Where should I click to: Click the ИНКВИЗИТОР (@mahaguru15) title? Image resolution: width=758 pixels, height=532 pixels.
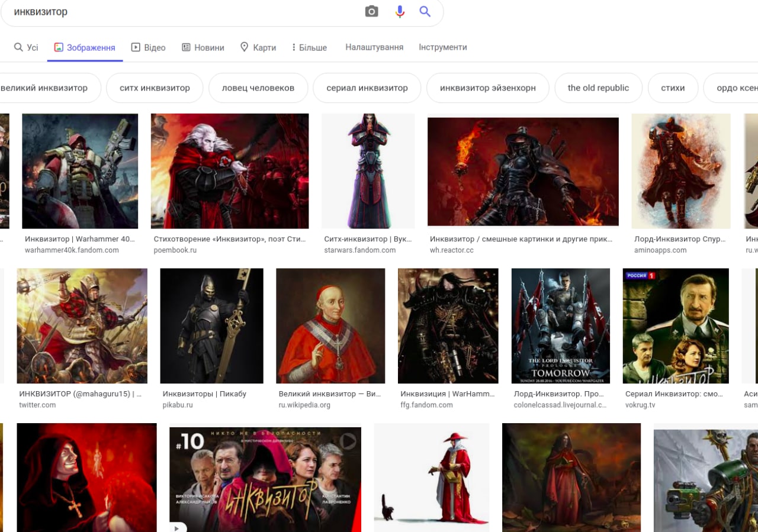click(81, 394)
